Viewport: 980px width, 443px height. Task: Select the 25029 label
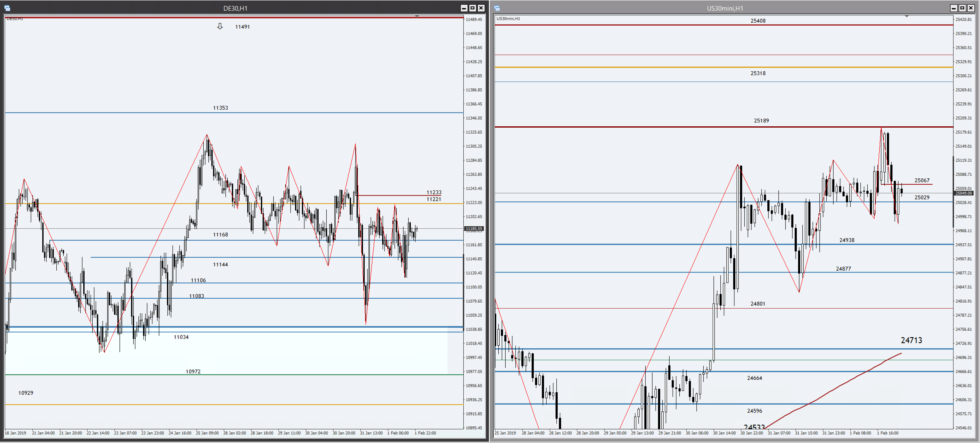(922, 198)
